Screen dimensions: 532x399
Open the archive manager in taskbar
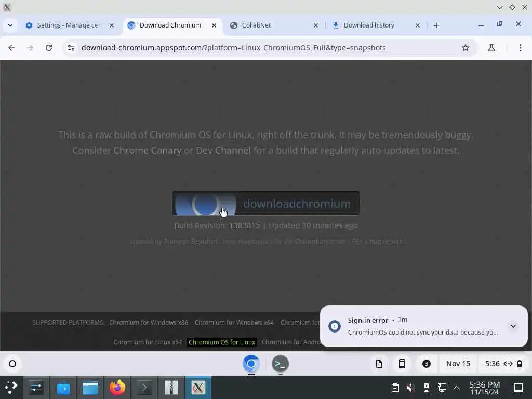171,387
